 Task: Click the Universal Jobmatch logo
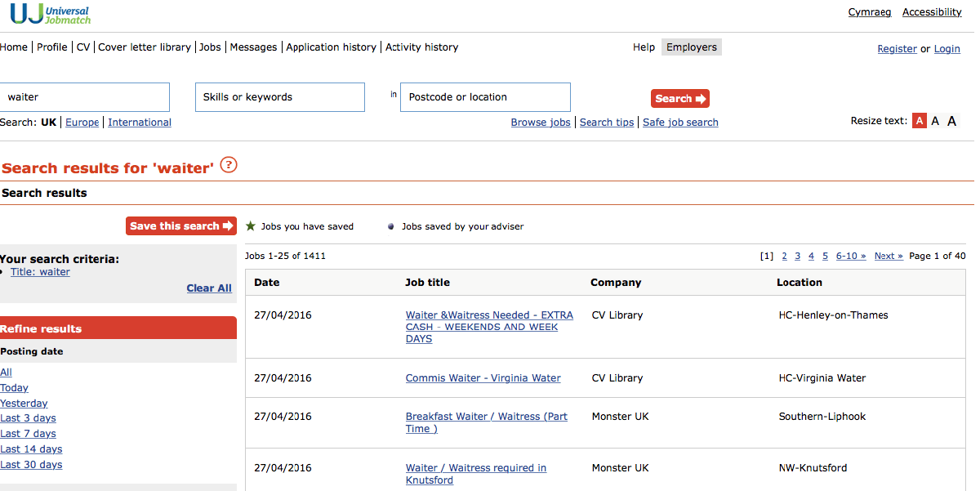click(51, 14)
